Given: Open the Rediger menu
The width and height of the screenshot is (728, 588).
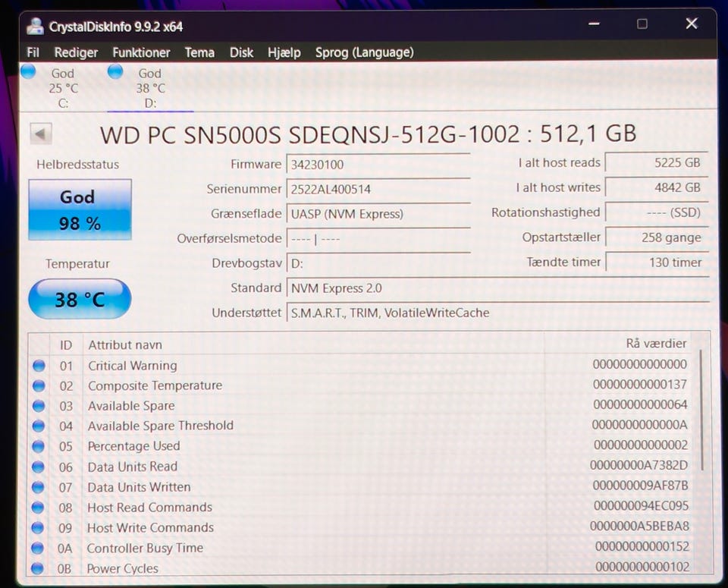Looking at the screenshot, I should point(76,52).
